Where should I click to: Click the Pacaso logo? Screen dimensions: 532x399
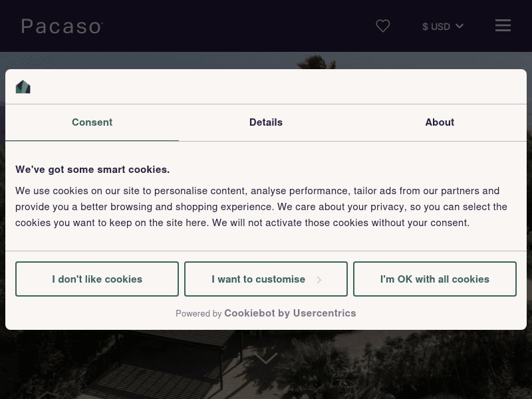(x=62, y=26)
